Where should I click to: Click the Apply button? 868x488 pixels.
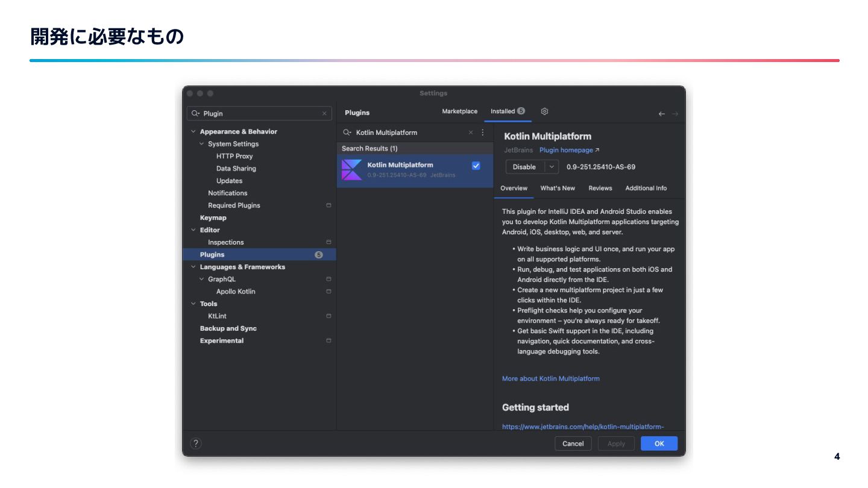616,443
